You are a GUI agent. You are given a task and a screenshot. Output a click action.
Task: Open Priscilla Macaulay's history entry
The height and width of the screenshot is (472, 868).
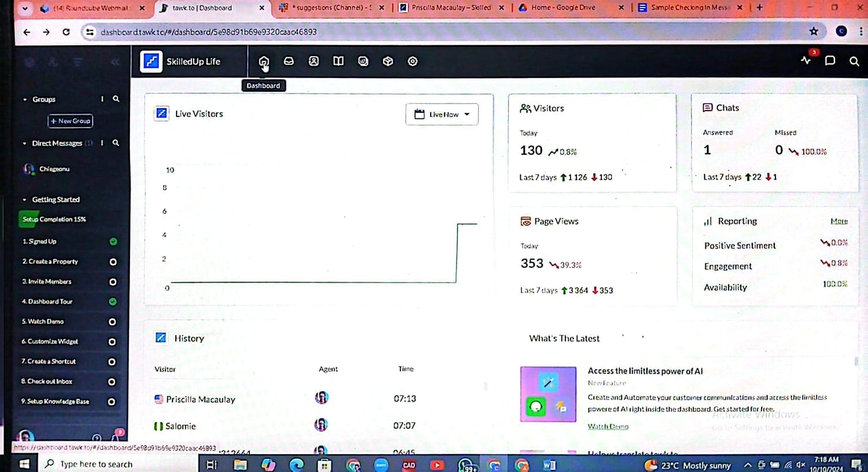200,399
